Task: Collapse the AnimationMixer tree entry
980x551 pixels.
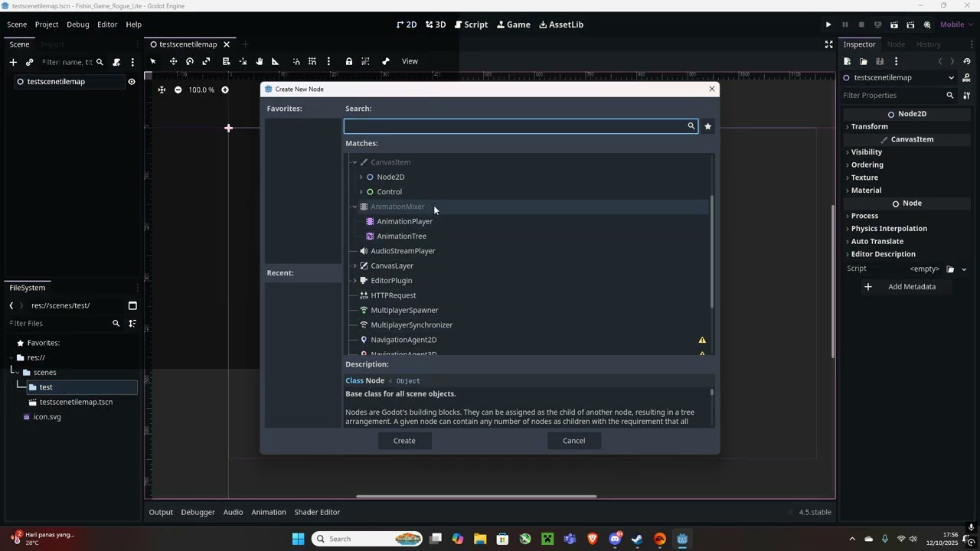Action: 354,207
